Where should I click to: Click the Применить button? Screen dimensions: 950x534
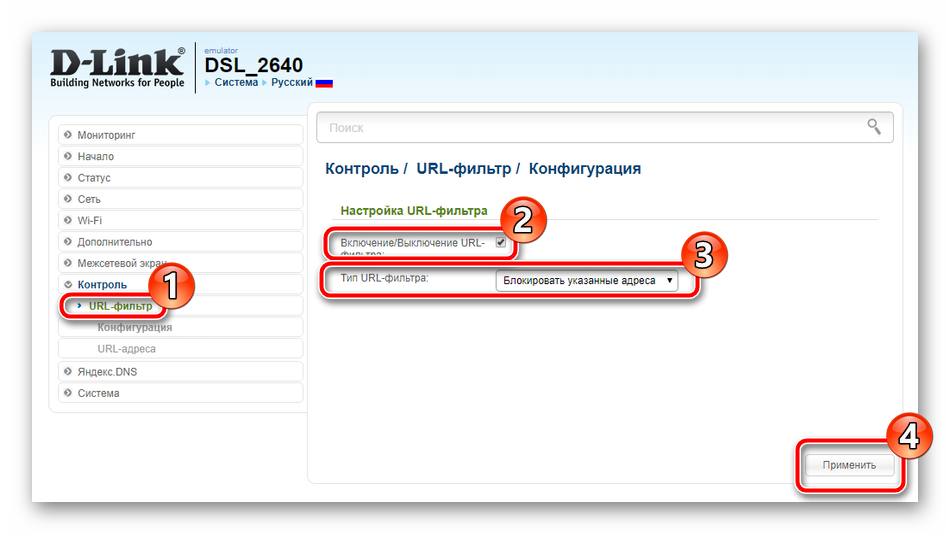(x=849, y=465)
